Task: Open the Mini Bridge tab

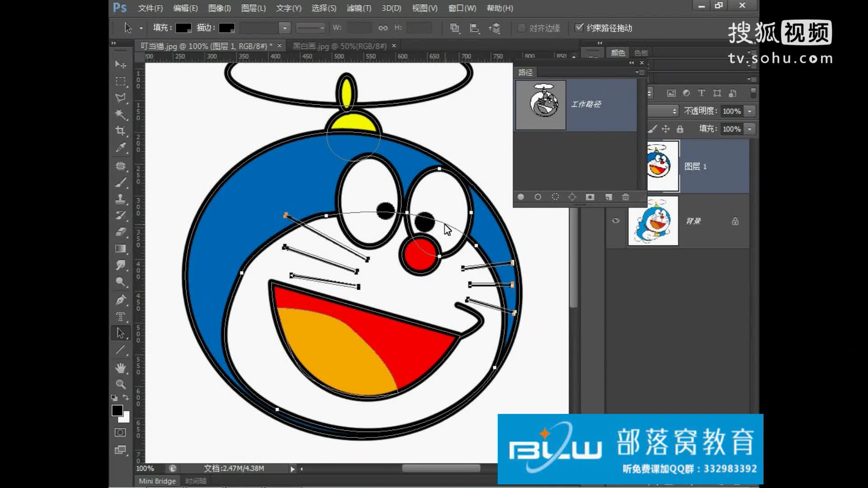Action: [157, 481]
